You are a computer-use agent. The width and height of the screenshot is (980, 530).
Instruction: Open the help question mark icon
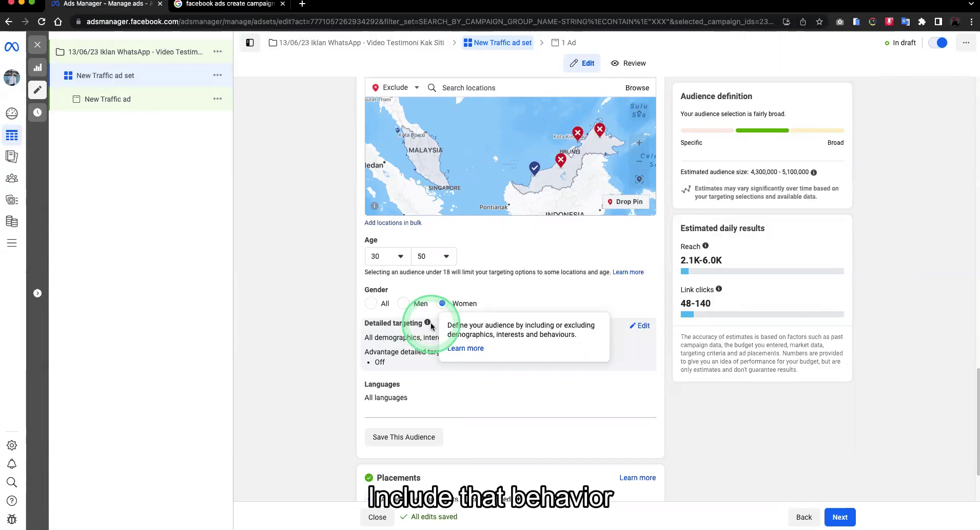[12, 501]
